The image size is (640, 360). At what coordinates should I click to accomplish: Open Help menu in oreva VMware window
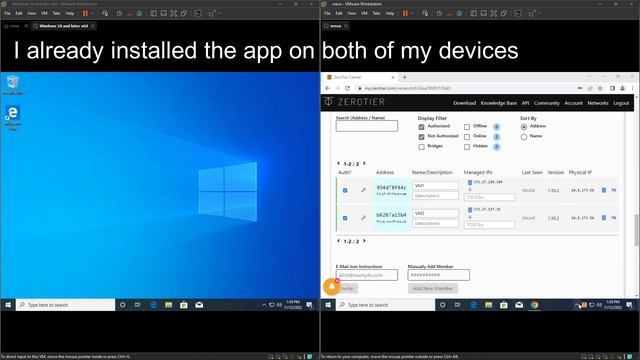pos(390,13)
